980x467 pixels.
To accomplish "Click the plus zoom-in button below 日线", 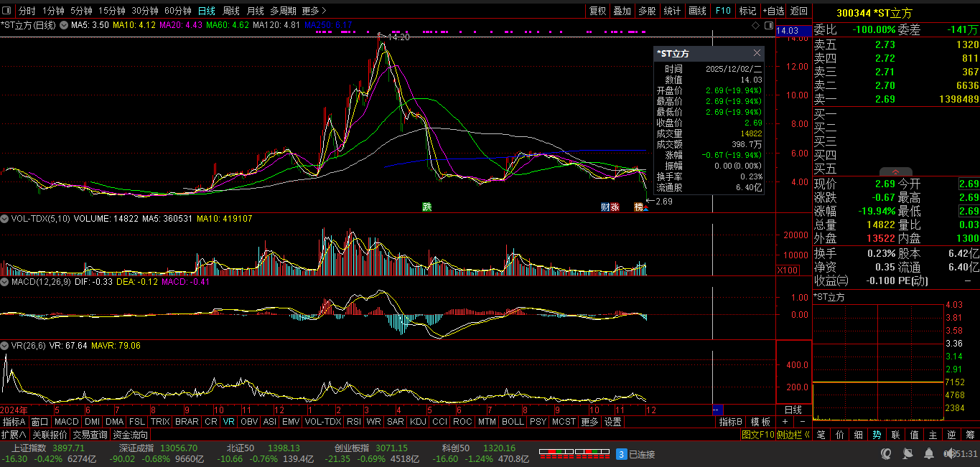I will (x=785, y=422).
